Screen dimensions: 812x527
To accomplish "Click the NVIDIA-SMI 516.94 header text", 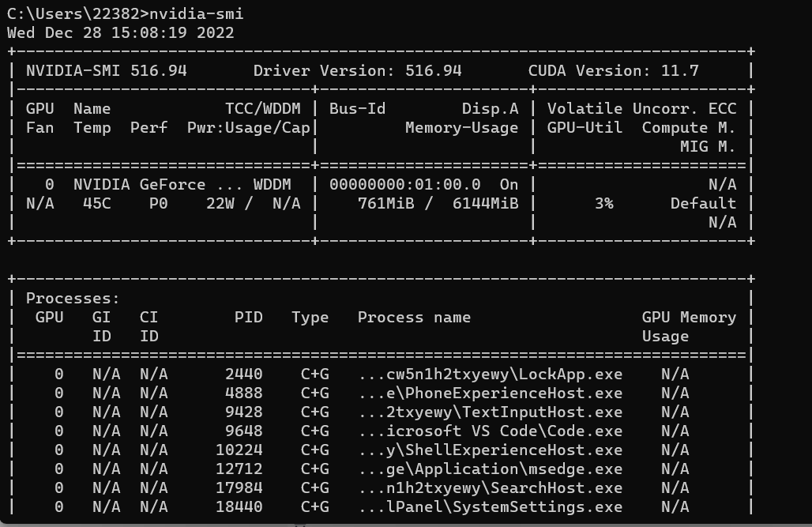I will (x=107, y=71).
